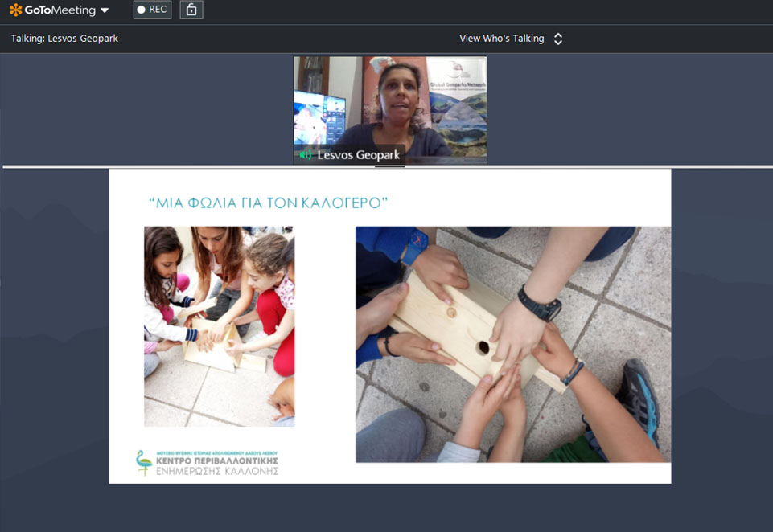Image resolution: width=773 pixels, height=532 pixels.
Task: Click the divider handle below the webcam
Action: (x=390, y=166)
